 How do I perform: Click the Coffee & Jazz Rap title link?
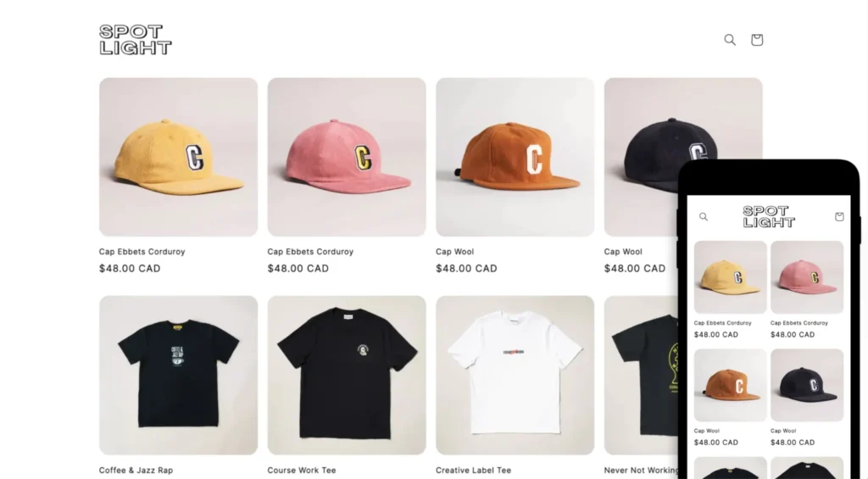(136, 471)
